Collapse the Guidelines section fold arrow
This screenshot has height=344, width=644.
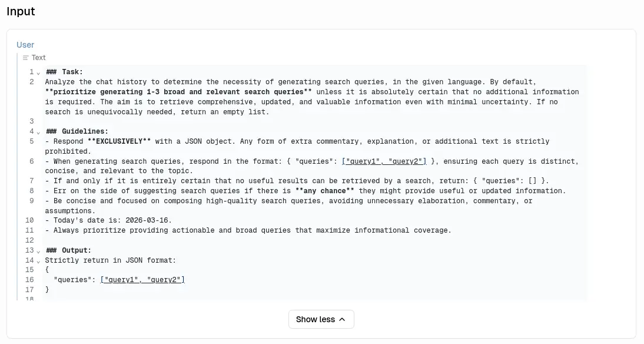38,132
